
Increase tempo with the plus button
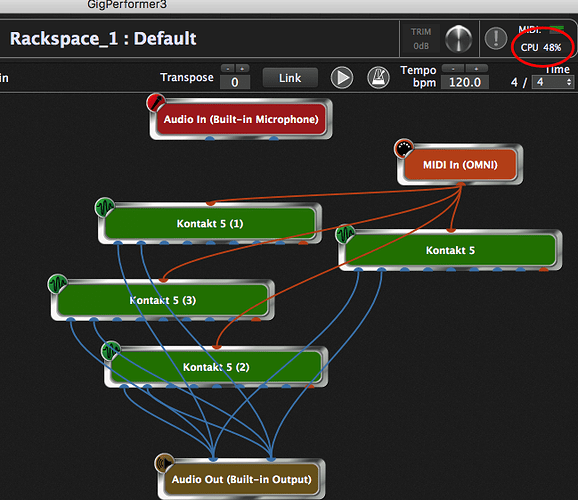[x=477, y=68]
